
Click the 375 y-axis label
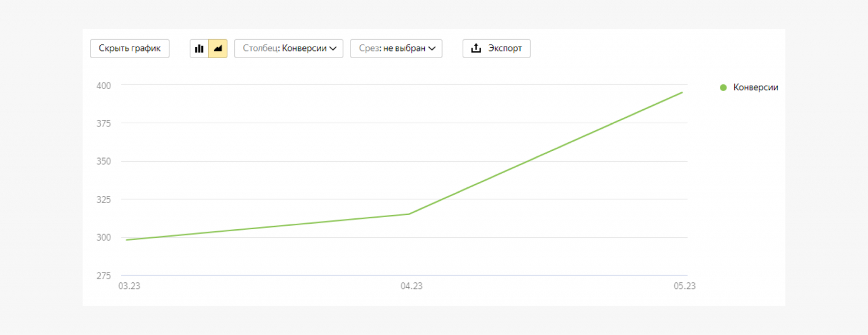[x=104, y=124]
